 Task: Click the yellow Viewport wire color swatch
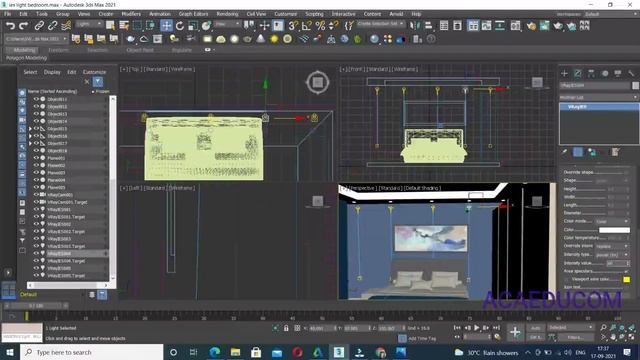(626, 280)
